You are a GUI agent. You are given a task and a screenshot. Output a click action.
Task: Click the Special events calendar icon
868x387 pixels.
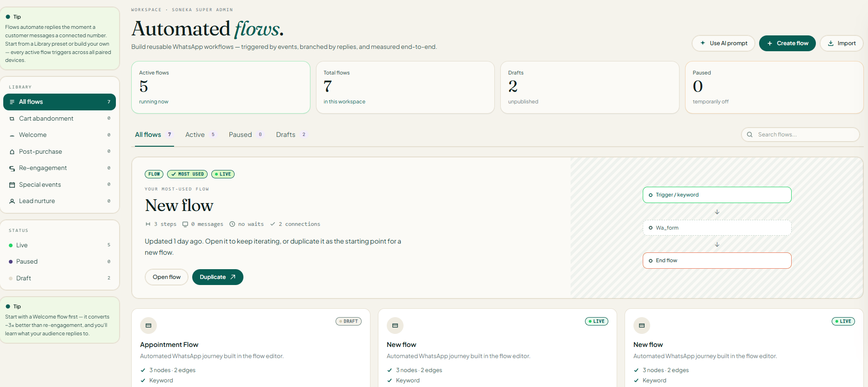12,185
